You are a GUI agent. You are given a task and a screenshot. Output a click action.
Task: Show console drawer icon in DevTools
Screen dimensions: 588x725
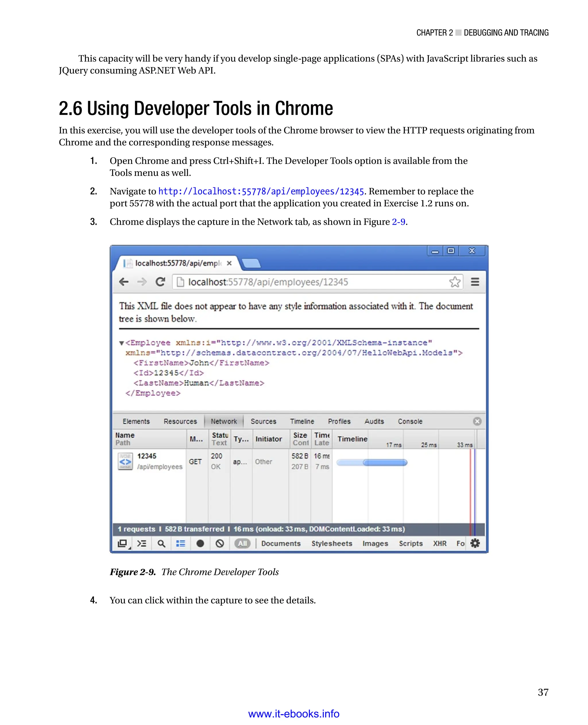tap(142, 544)
